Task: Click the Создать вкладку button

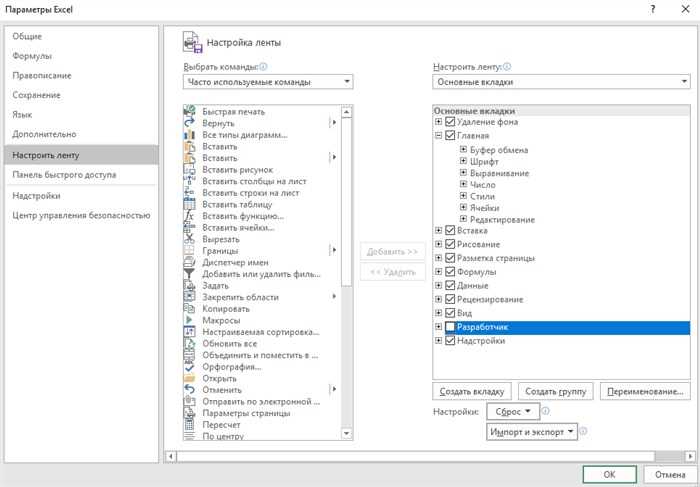Action: click(x=472, y=391)
